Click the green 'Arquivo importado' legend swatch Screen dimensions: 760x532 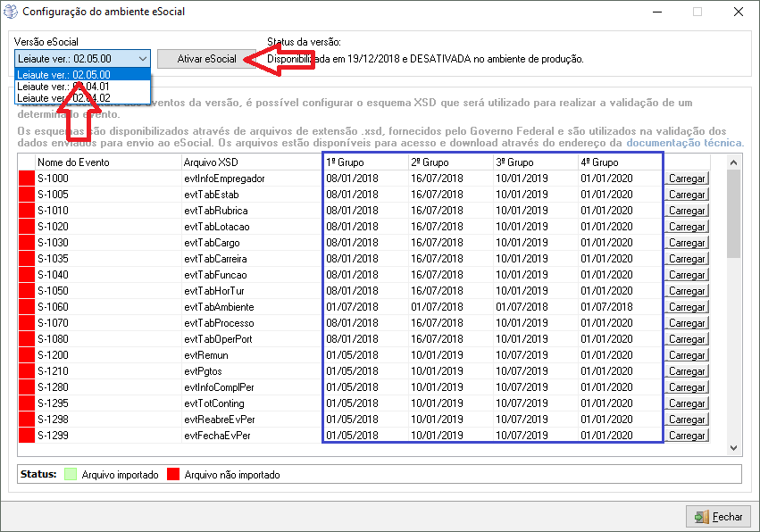point(71,474)
